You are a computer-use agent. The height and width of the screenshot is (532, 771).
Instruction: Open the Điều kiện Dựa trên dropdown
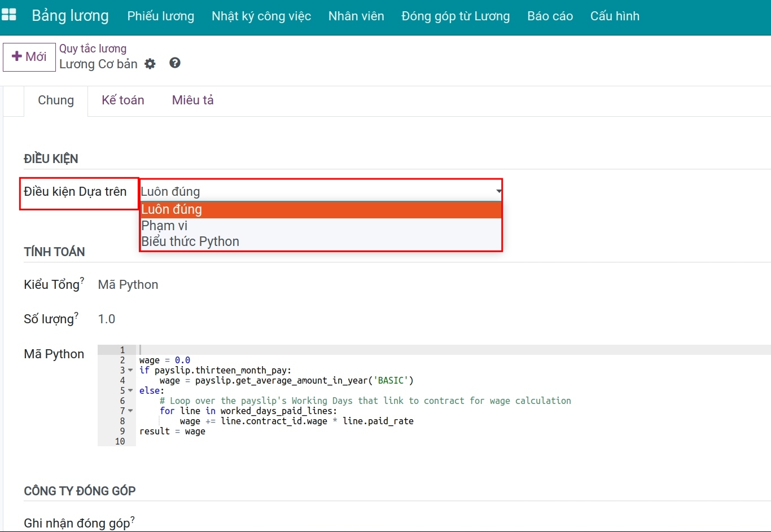click(x=320, y=192)
